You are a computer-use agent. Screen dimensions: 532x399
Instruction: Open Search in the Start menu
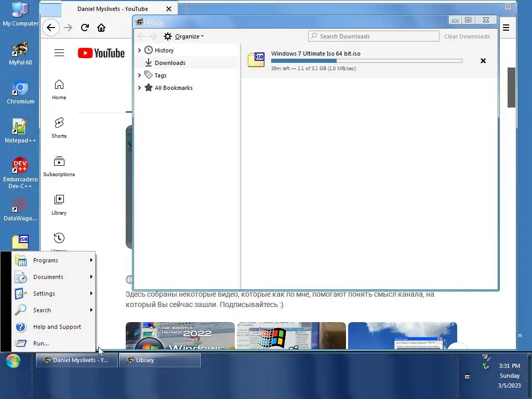click(x=54, y=310)
